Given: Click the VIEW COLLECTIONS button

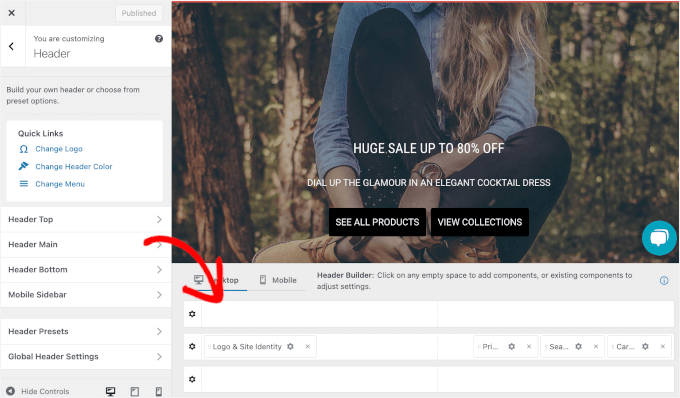Looking at the screenshot, I should click(x=480, y=222).
